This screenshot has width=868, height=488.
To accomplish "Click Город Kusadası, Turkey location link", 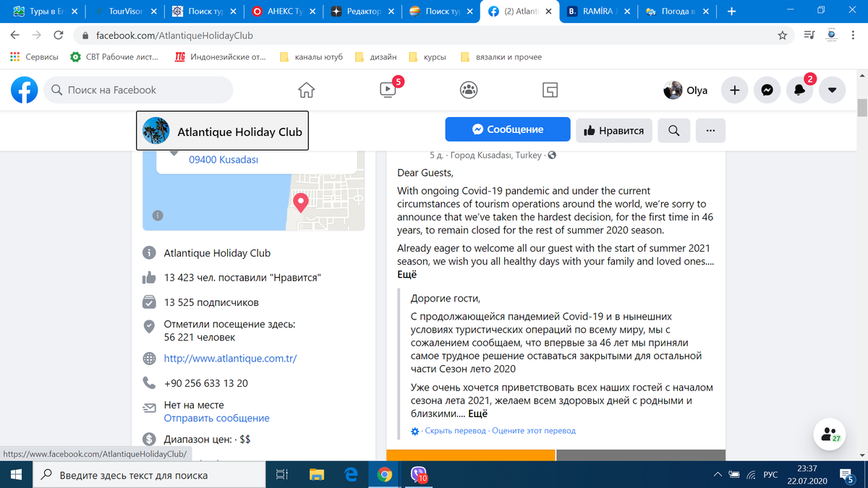I will coord(496,155).
